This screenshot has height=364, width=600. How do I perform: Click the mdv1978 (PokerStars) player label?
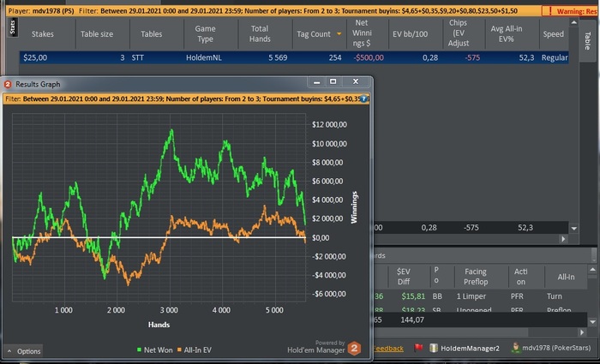[555, 348]
